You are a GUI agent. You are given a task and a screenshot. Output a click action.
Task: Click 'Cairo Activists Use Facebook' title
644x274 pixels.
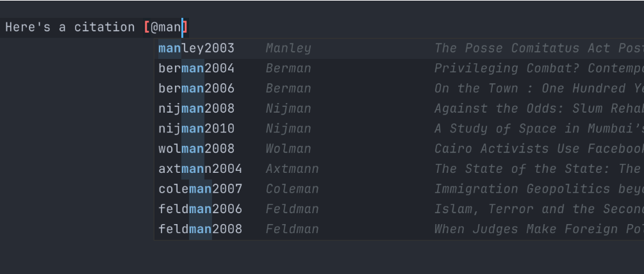539,149
